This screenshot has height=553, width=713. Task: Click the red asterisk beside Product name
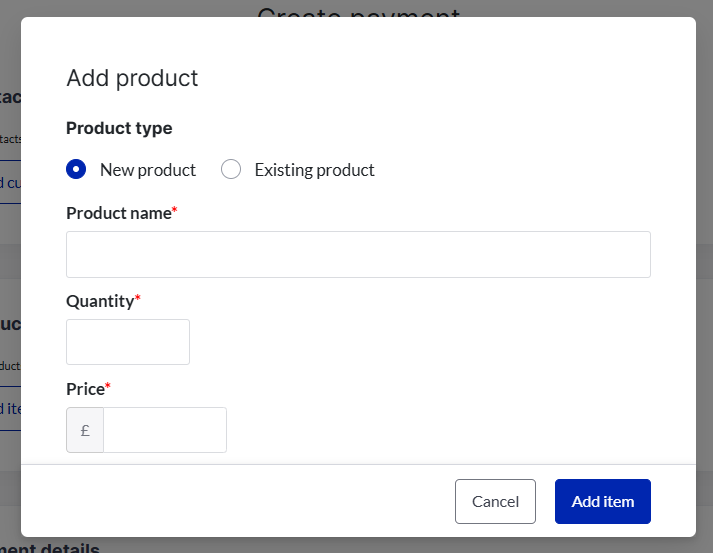(175, 211)
